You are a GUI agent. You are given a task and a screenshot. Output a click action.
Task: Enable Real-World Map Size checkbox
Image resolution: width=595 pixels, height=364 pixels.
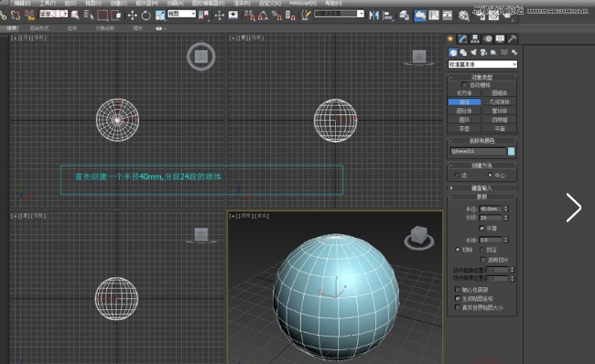point(458,307)
